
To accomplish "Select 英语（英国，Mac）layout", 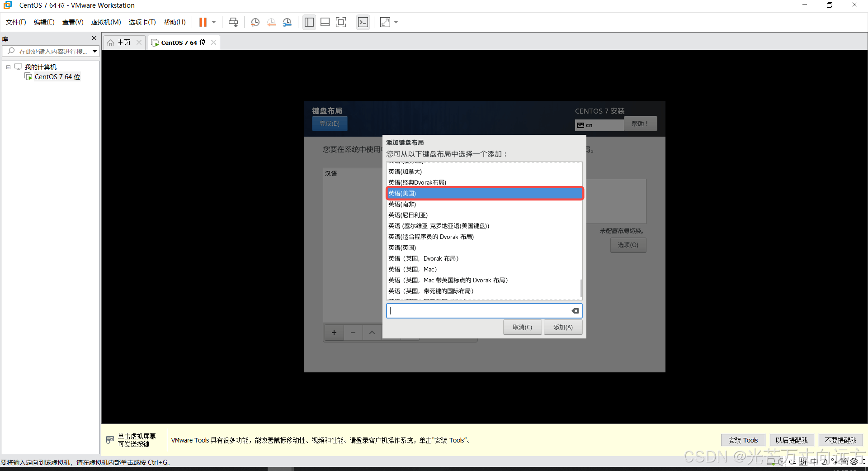I will coord(484,269).
